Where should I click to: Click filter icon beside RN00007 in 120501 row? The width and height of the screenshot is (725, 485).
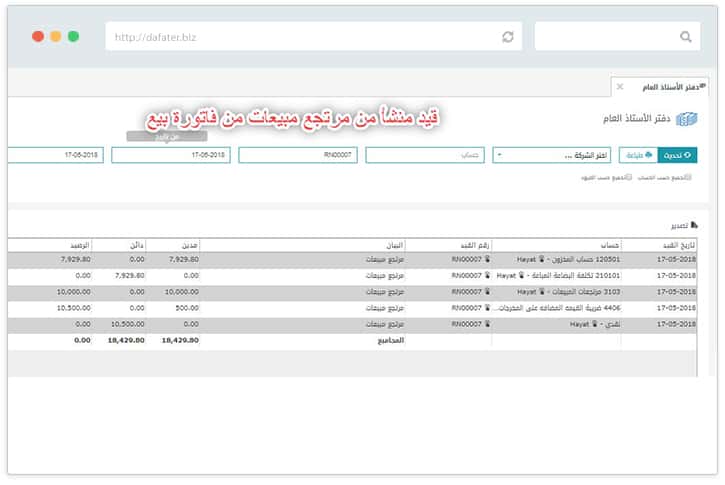pyautogui.click(x=487, y=259)
